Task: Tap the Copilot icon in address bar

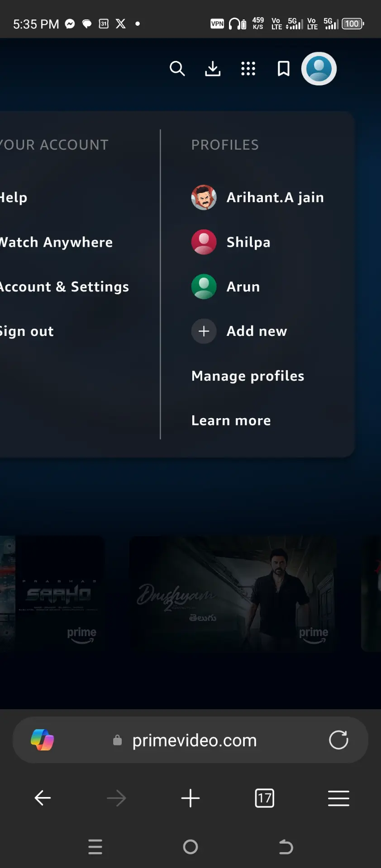Action: point(42,740)
